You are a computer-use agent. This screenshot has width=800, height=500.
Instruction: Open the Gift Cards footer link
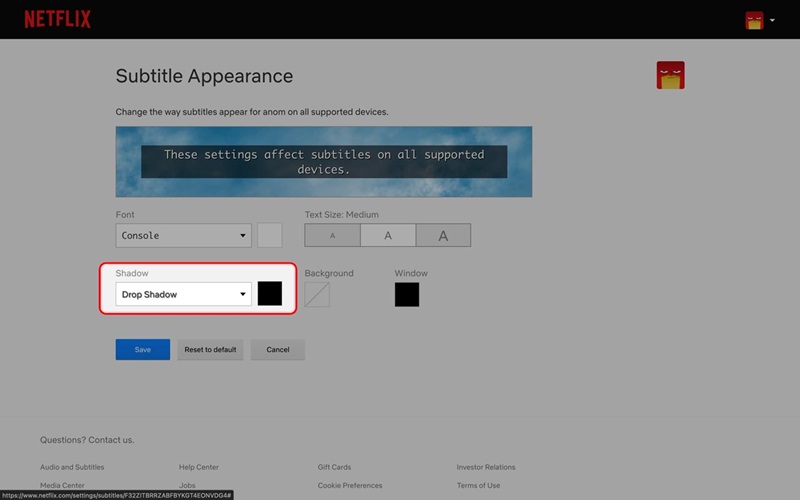tap(334, 467)
